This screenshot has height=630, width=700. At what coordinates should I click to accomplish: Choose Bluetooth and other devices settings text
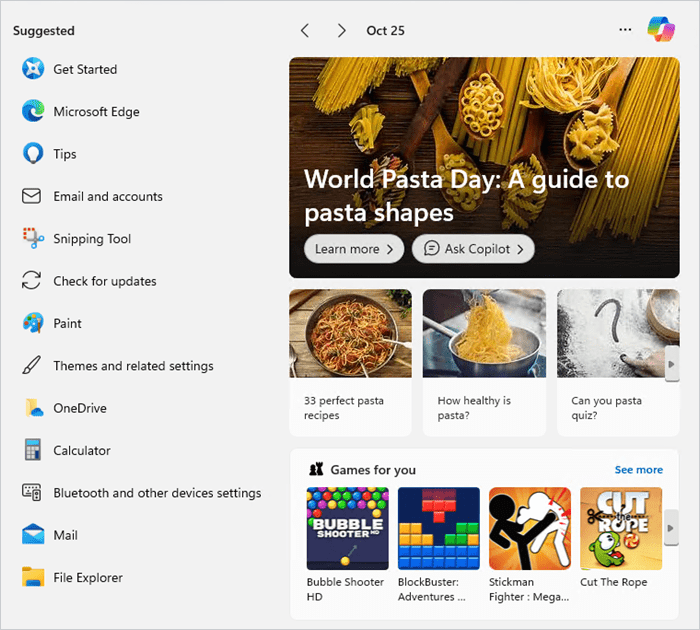tap(157, 493)
